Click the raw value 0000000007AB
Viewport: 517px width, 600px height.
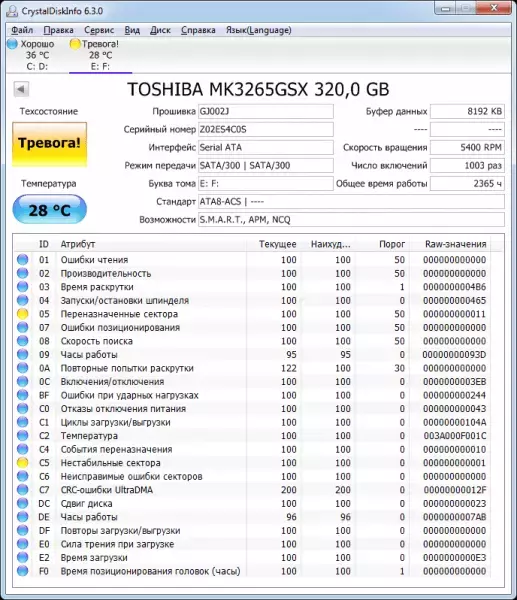point(454,517)
